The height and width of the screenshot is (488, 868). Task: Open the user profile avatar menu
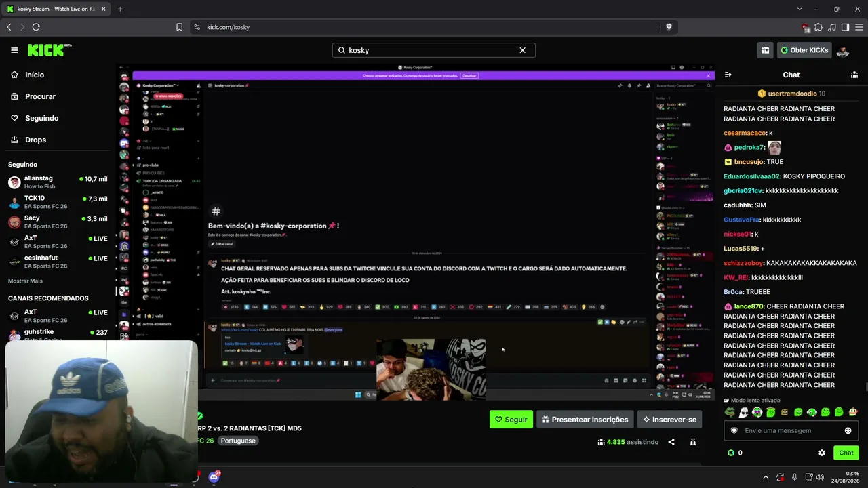click(843, 51)
